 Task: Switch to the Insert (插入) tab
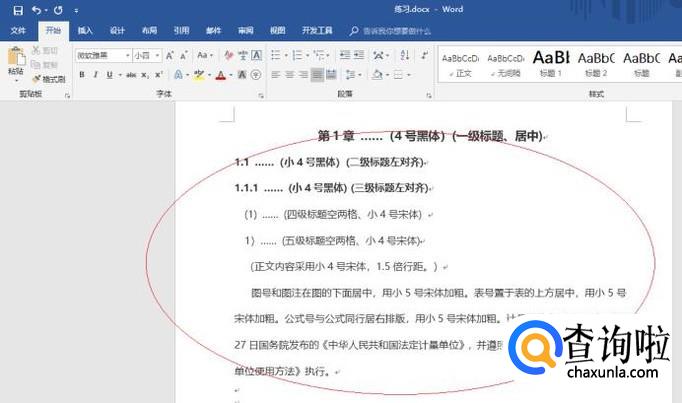tap(85, 31)
